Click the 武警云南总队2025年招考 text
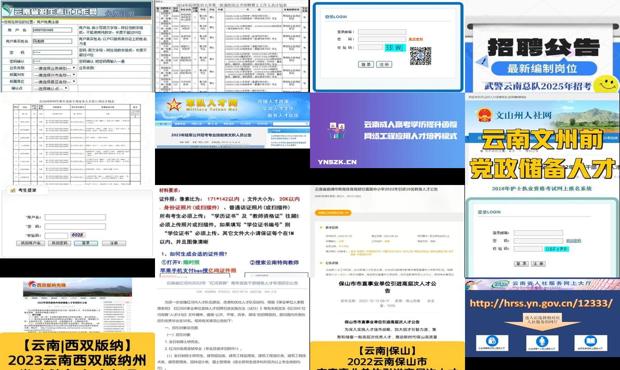The width and height of the screenshot is (620, 370). pyautogui.click(x=538, y=86)
